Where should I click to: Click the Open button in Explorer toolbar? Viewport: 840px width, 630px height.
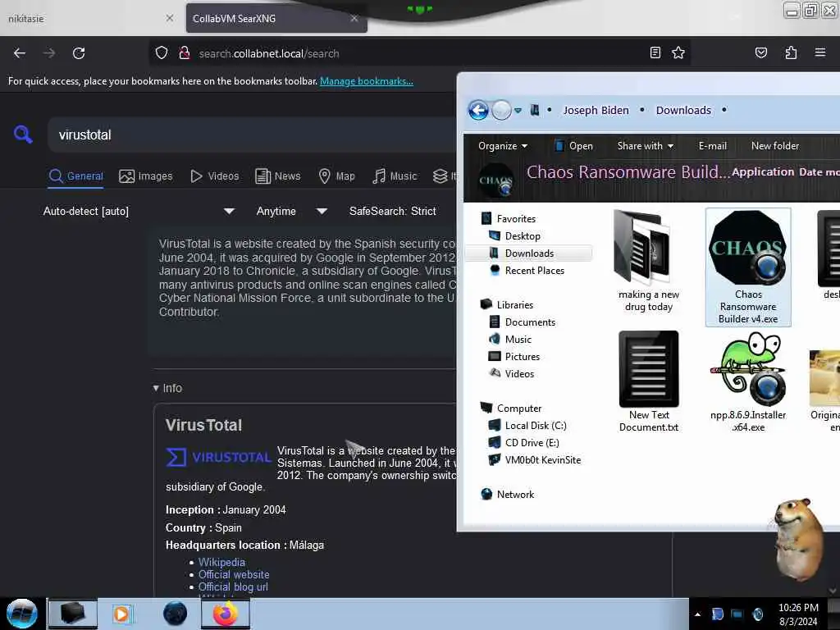click(573, 146)
